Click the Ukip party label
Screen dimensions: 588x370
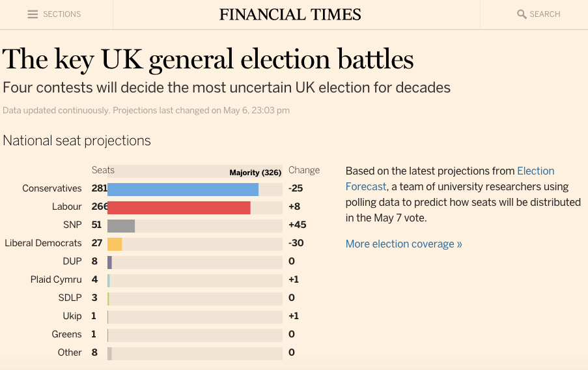tap(72, 317)
